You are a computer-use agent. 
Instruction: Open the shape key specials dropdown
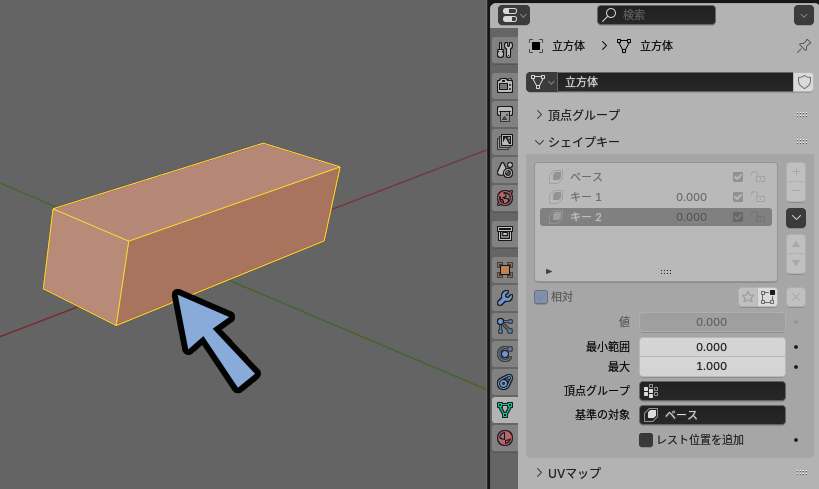point(796,218)
